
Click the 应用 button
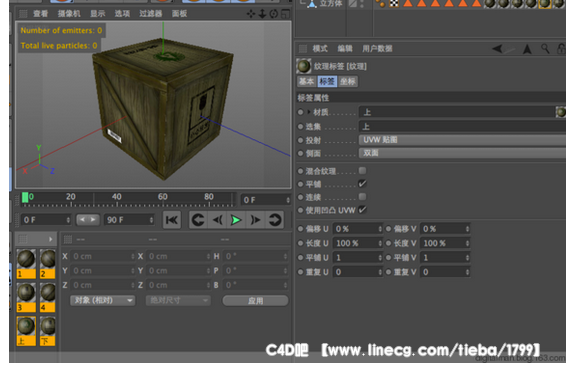pyautogui.click(x=255, y=301)
